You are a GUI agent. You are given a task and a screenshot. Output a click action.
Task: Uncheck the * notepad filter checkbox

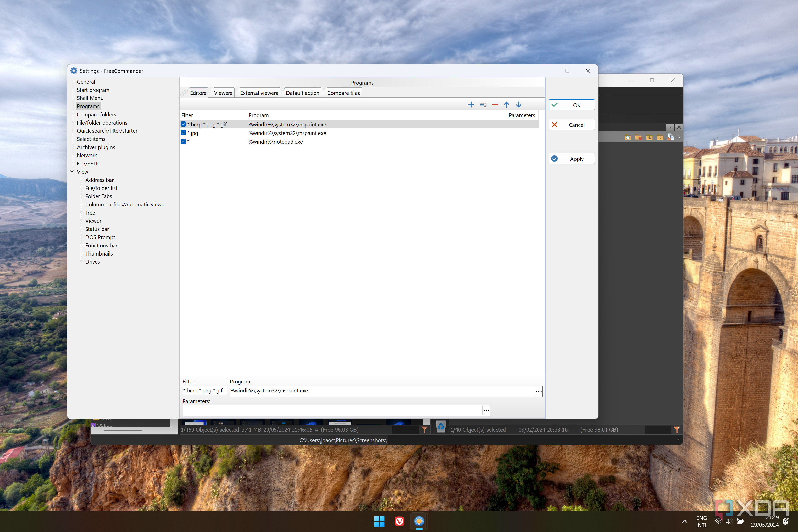(x=184, y=142)
